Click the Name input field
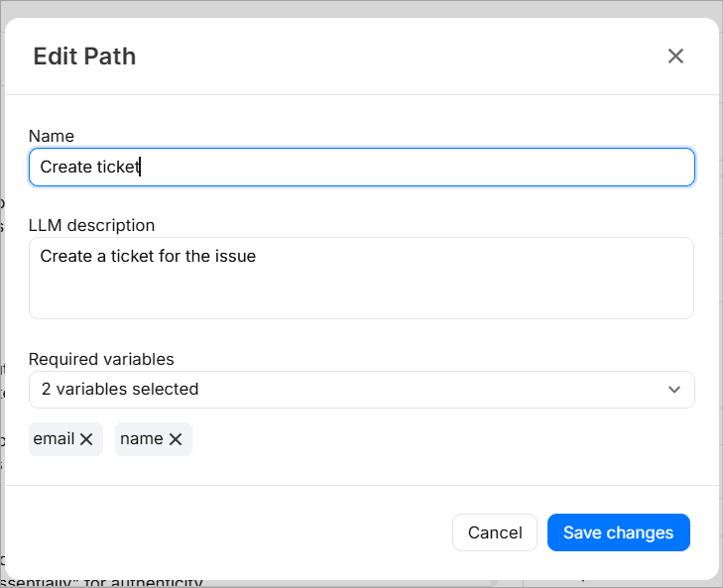 coord(361,167)
